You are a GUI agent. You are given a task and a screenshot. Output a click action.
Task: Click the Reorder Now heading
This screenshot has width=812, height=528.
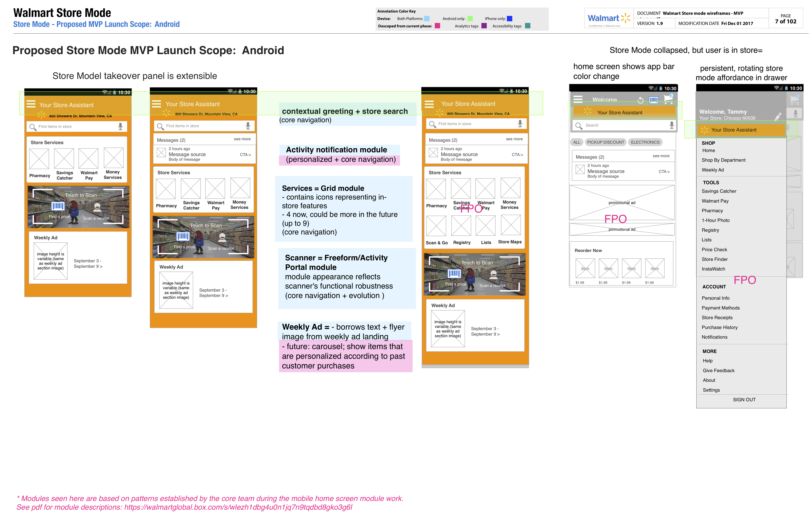coord(588,251)
